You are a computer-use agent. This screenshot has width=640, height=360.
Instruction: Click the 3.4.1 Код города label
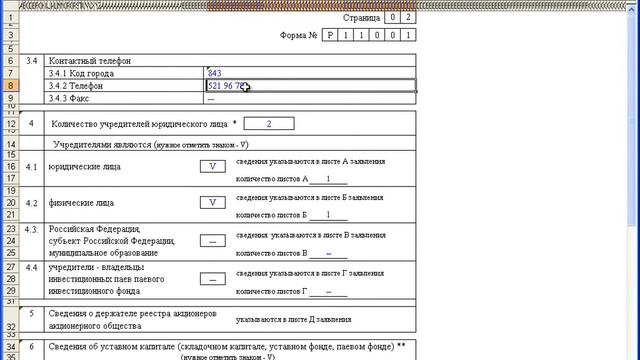point(81,73)
